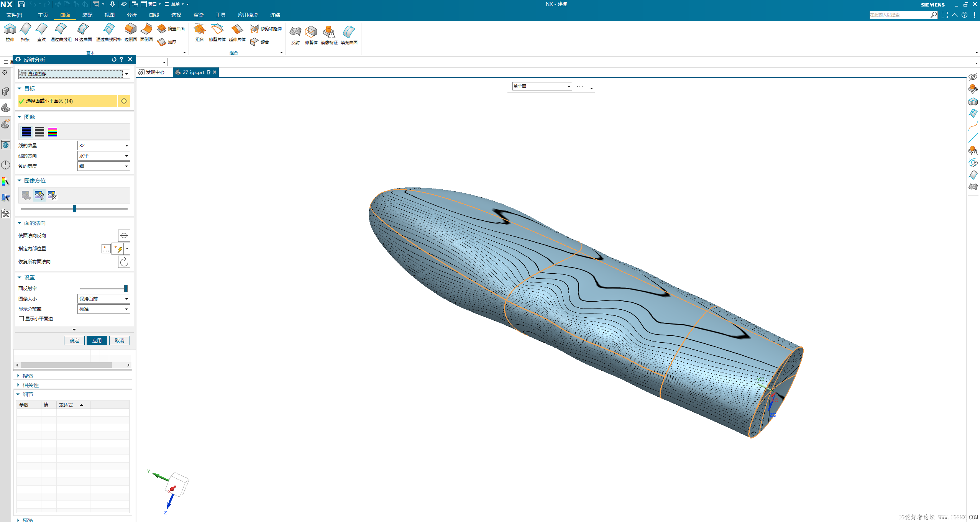Click the 面倒圆 face blend icon
The image size is (980, 522).
[x=146, y=32]
